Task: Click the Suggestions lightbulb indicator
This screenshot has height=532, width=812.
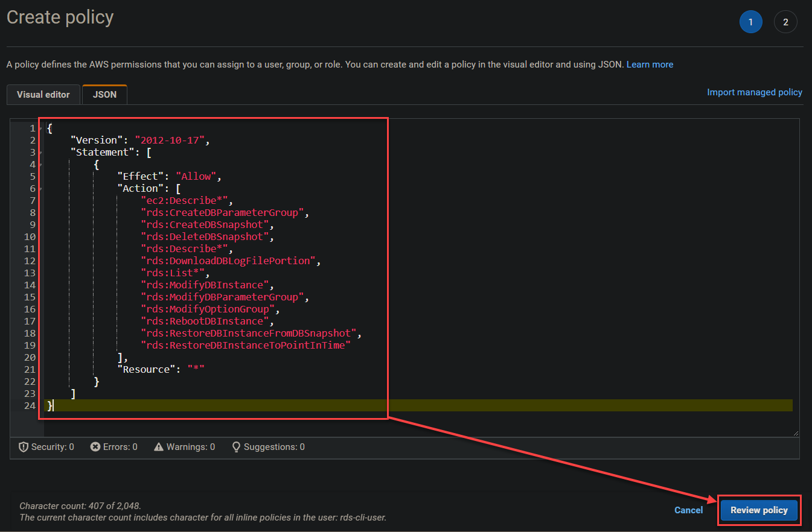Action: pyautogui.click(x=268, y=447)
